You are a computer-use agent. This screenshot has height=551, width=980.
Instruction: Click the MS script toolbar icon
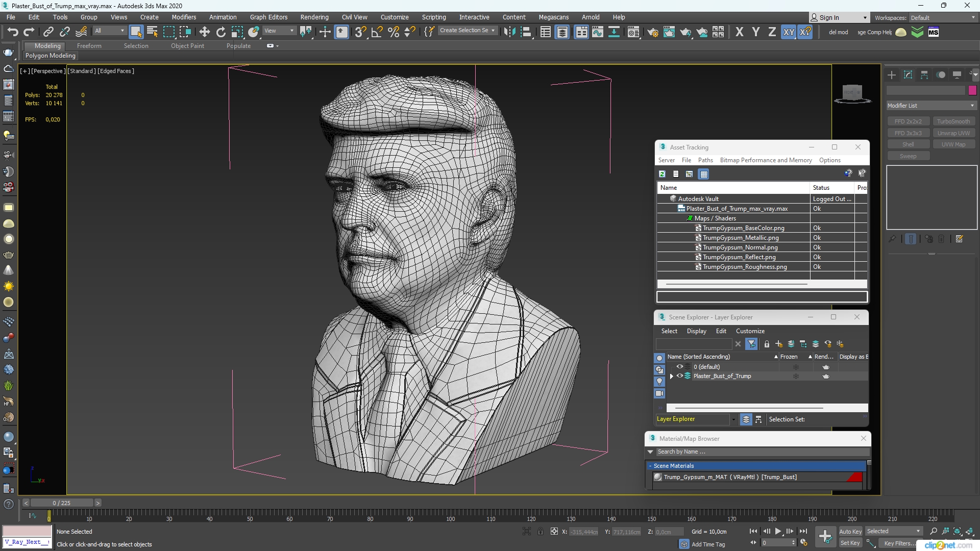[x=934, y=32]
